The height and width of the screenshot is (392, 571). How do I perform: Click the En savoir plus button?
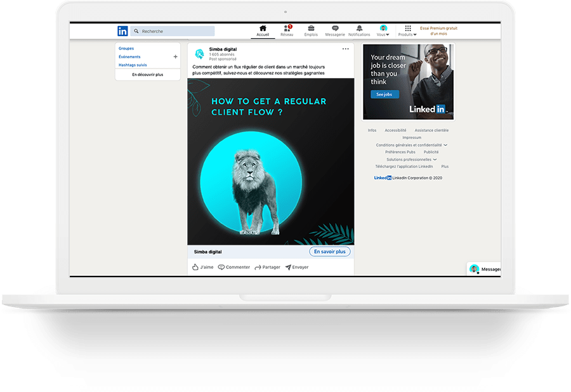330,252
